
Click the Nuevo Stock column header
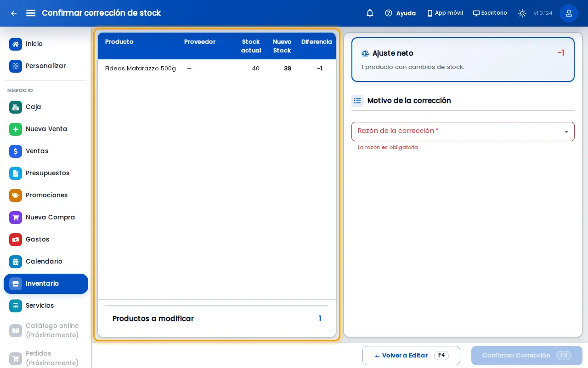click(282, 46)
